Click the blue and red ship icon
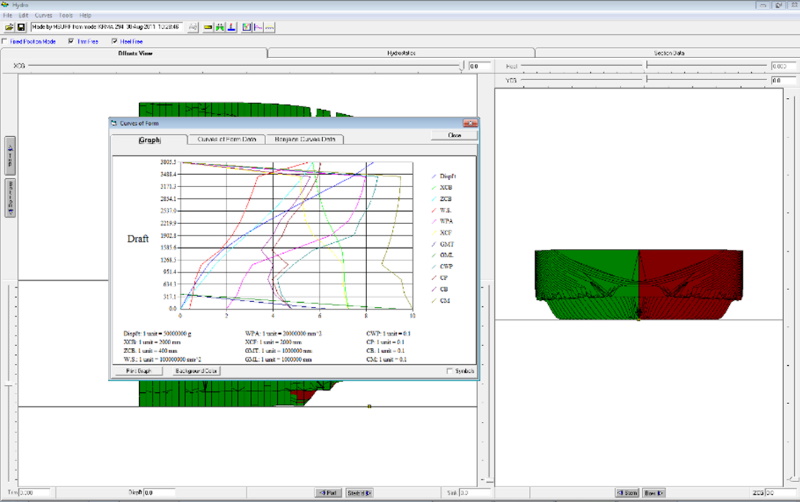 click(231, 27)
